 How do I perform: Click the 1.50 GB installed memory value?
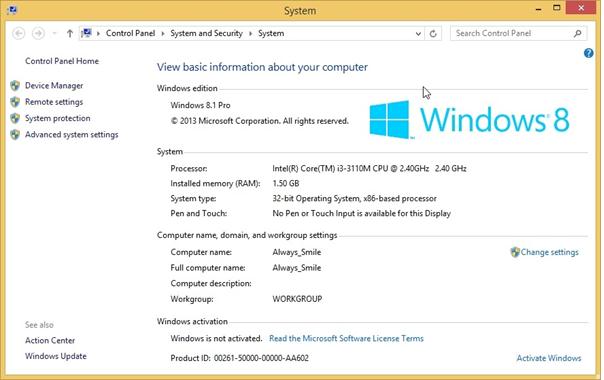click(285, 183)
